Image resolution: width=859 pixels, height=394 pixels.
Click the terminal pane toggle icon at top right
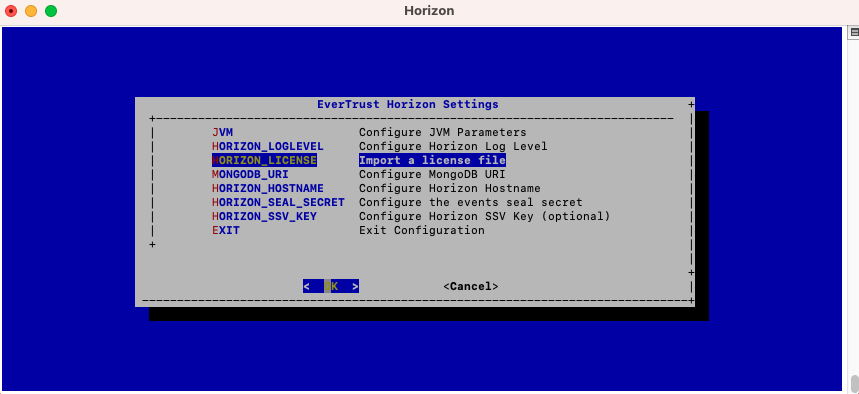pos(854,32)
